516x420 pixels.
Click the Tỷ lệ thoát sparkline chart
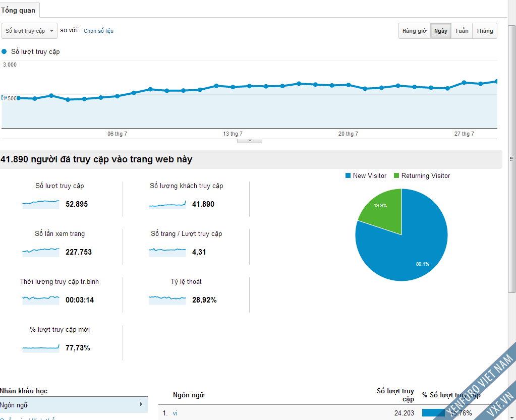pyautogui.click(x=167, y=300)
